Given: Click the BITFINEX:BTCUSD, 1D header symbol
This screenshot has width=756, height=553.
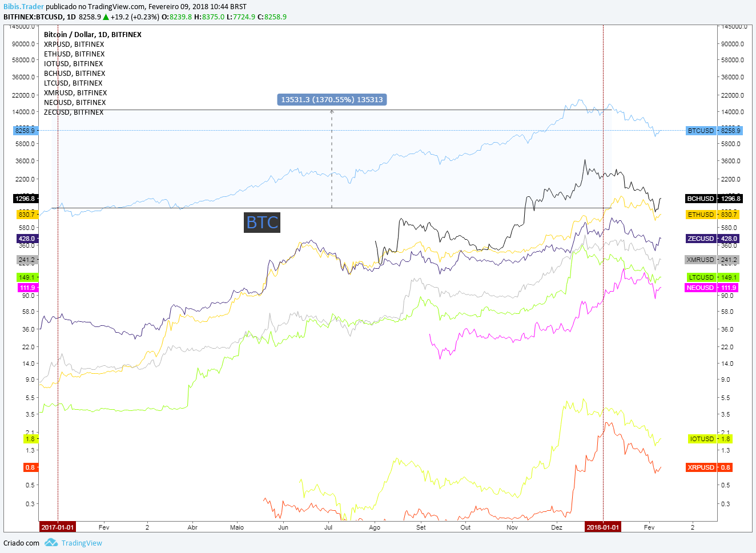Looking at the screenshot, I should (x=39, y=17).
